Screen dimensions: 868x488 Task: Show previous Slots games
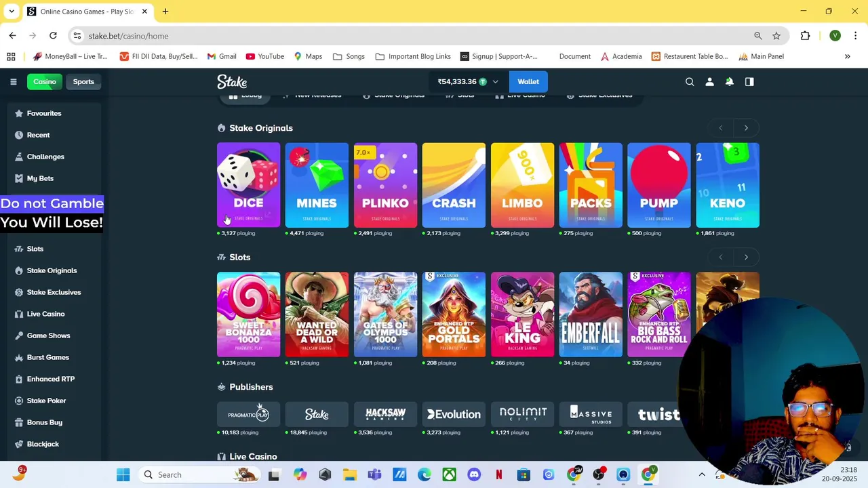pyautogui.click(x=720, y=257)
